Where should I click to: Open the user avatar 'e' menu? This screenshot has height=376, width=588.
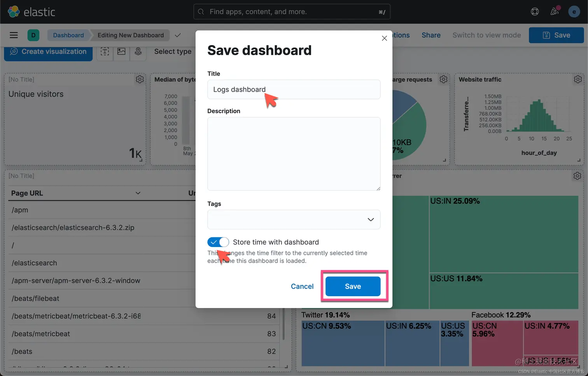coord(574,12)
